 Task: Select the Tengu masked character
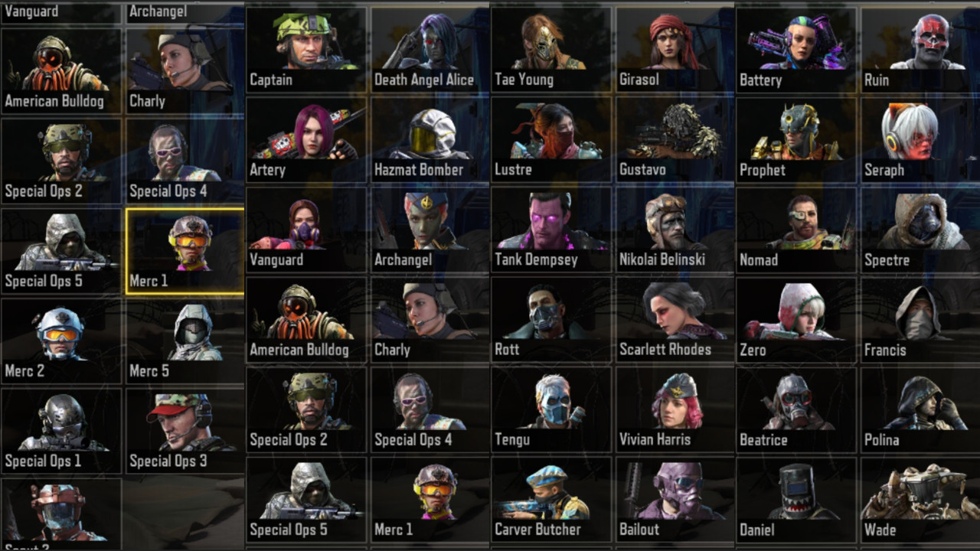551,410
